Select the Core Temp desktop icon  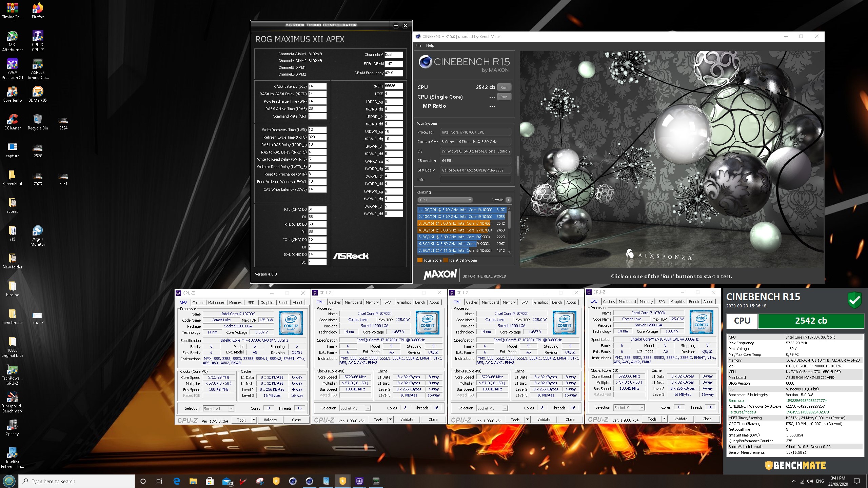(x=12, y=94)
